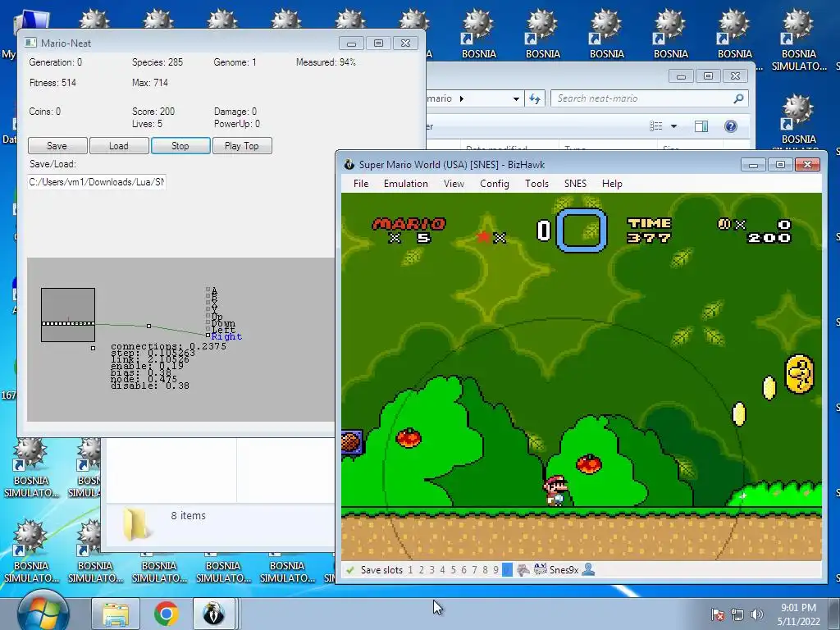Open the Help menu in BizHawk
This screenshot has height=630, width=840.
point(612,184)
